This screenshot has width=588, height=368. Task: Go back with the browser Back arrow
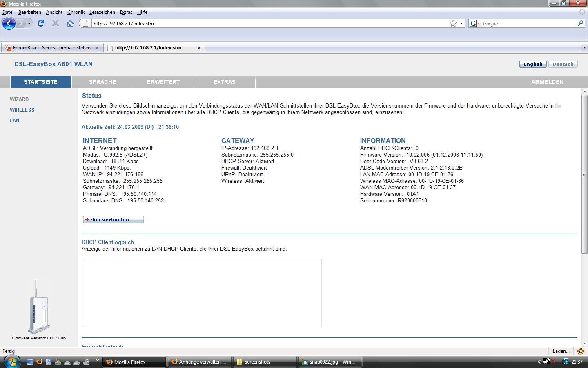tap(9, 23)
